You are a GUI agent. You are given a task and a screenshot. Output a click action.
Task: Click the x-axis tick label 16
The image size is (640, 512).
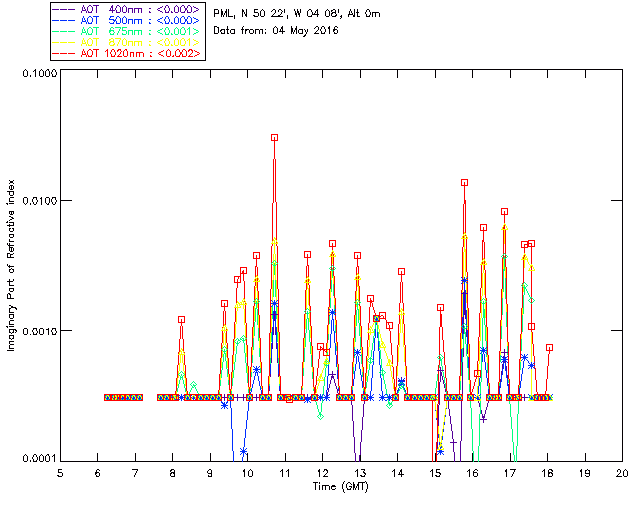click(x=472, y=473)
